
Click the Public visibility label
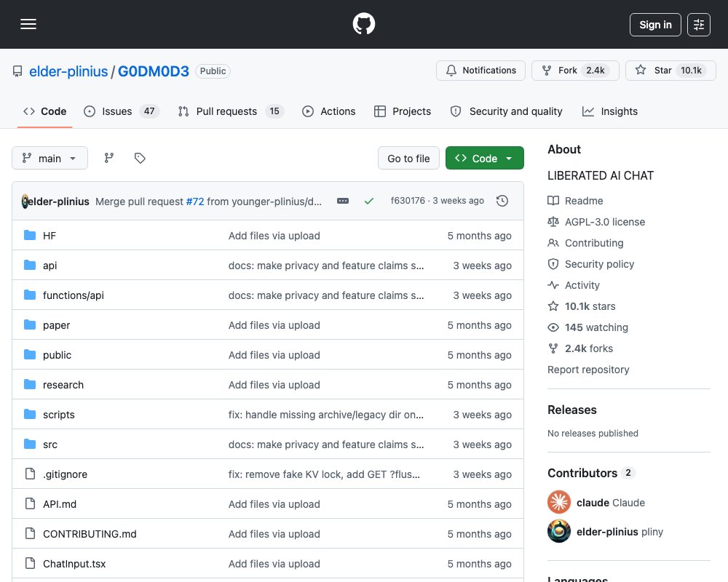tap(213, 71)
